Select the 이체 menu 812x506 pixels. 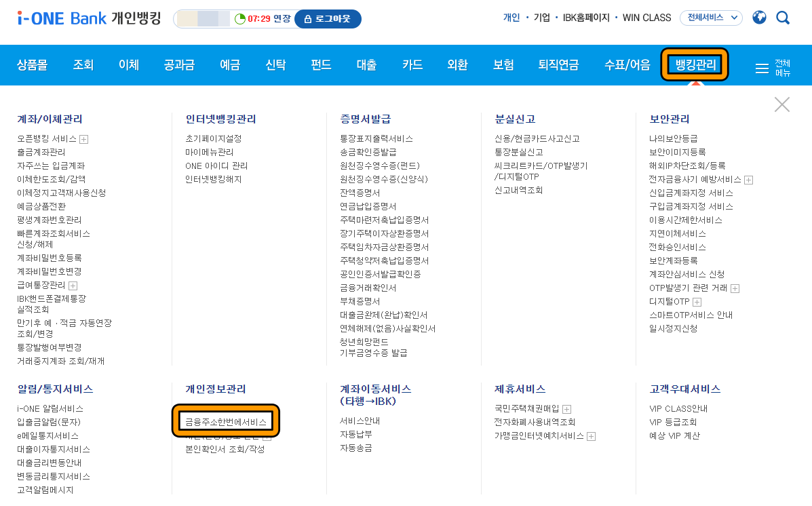pos(129,64)
